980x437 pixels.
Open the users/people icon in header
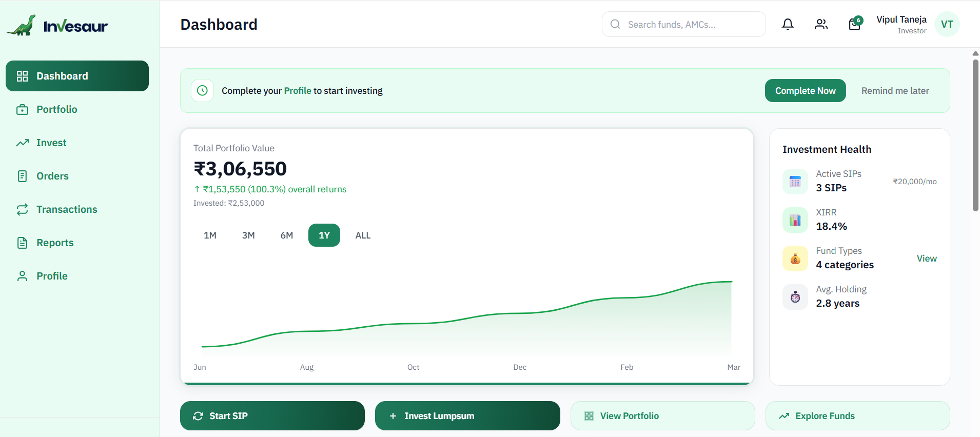pyautogui.click(x=821, y=24)
